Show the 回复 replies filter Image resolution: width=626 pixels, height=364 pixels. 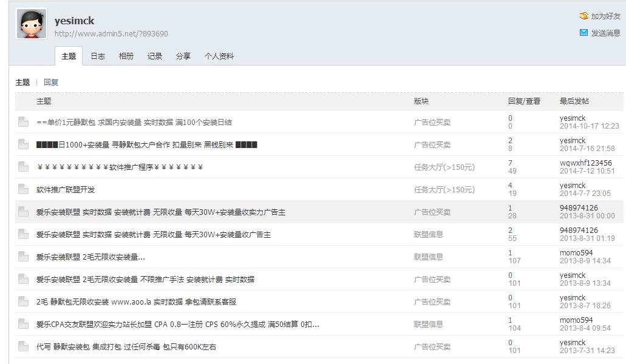(51, 82)
